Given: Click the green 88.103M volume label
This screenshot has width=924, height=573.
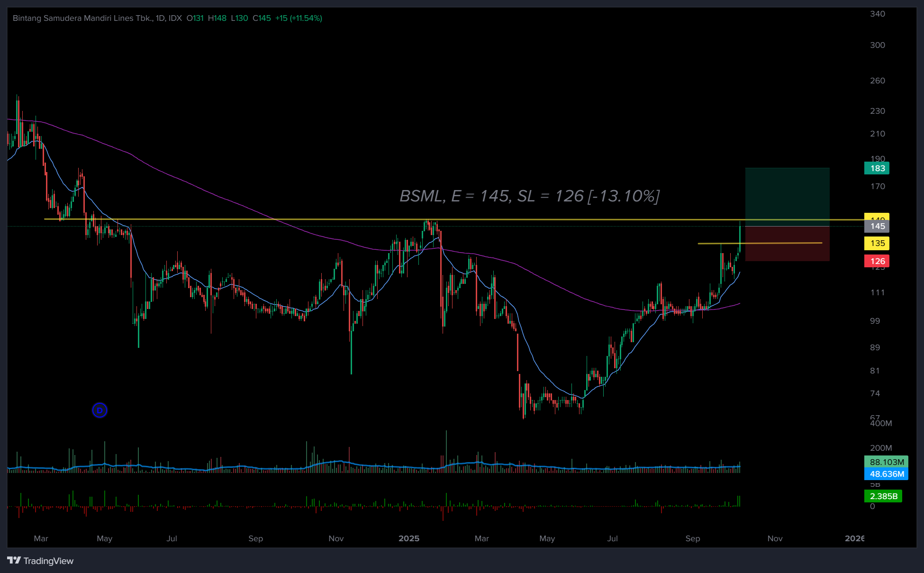Looking at the screenshot, I should [886, 462].
